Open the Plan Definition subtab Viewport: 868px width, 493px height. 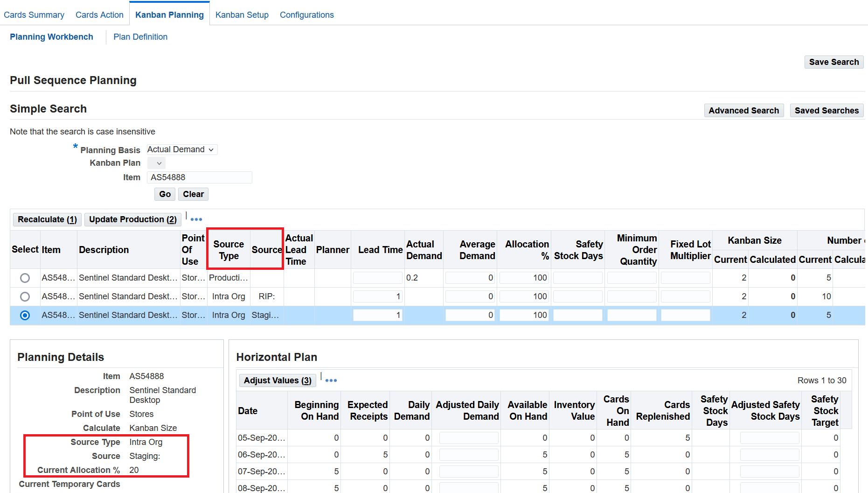[x=140, y=37]
